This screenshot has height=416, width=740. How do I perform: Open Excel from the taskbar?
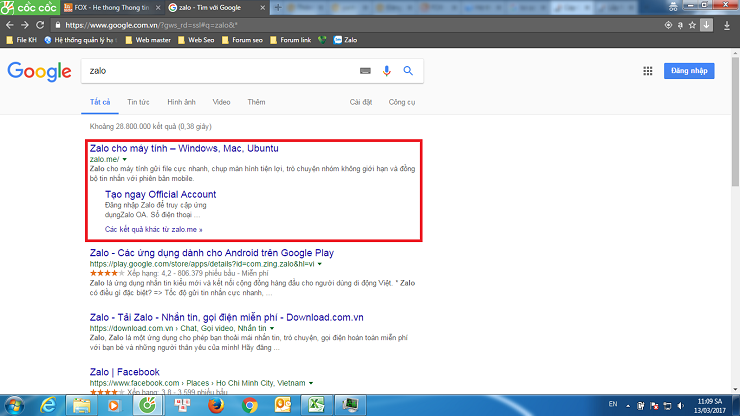point(316,406)
